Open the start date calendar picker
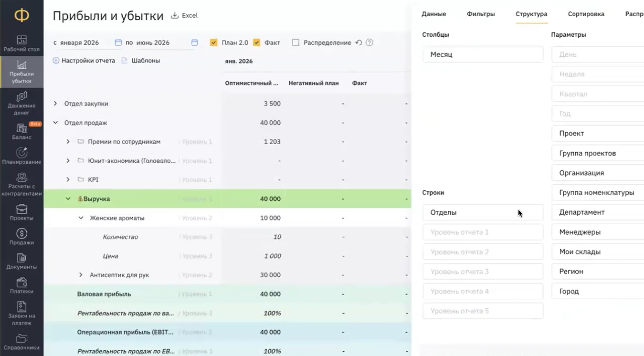644x356 pixels. pos(118,42)
